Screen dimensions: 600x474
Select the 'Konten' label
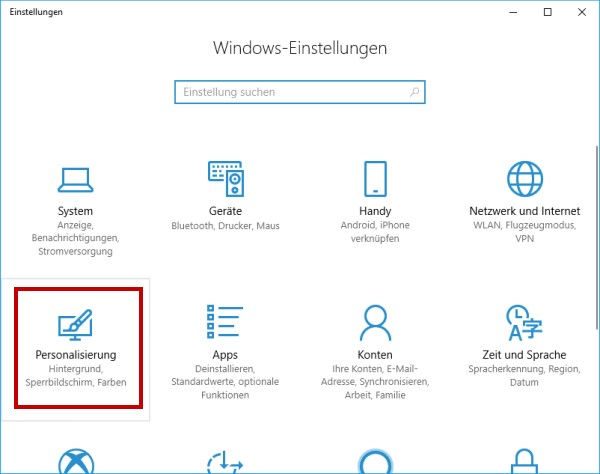[x=375, y=355]
